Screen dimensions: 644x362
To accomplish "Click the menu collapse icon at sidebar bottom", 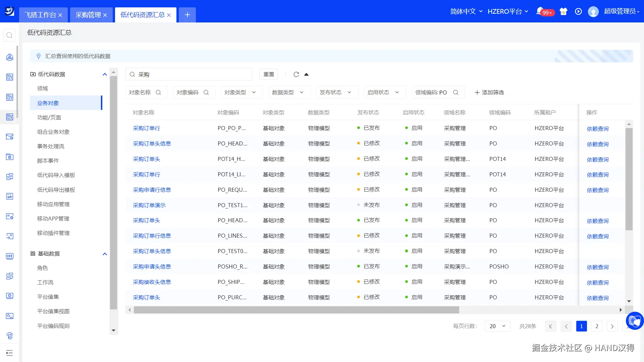I will (9, 353).
